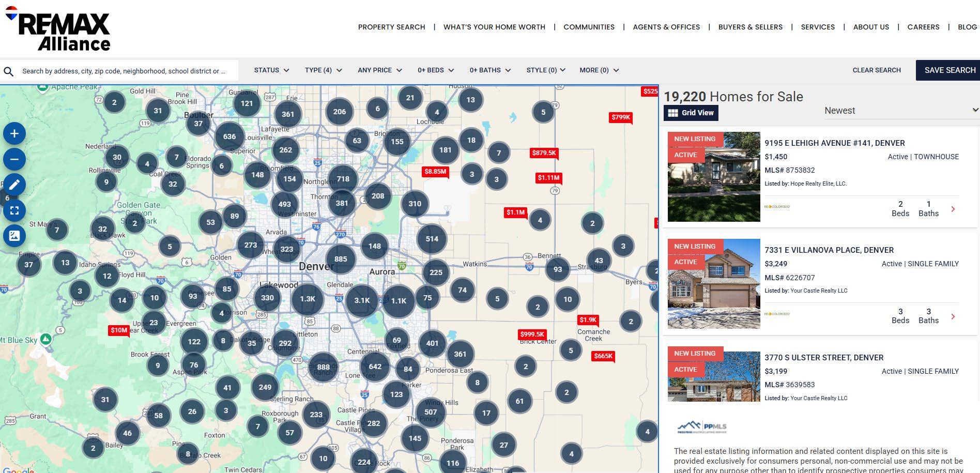The image size is (980, 473).
Task: Open the 507 cluster near The Pinery
Action: pos(431,412)
